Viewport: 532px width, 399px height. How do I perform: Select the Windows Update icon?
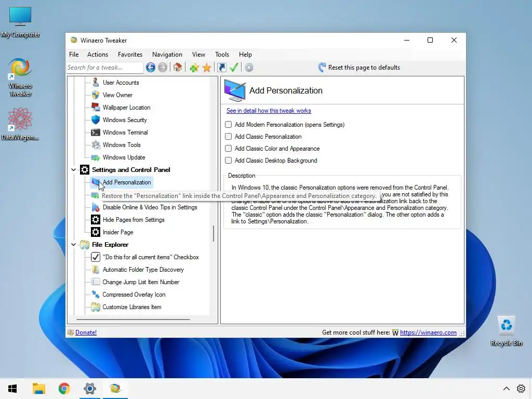96,157
